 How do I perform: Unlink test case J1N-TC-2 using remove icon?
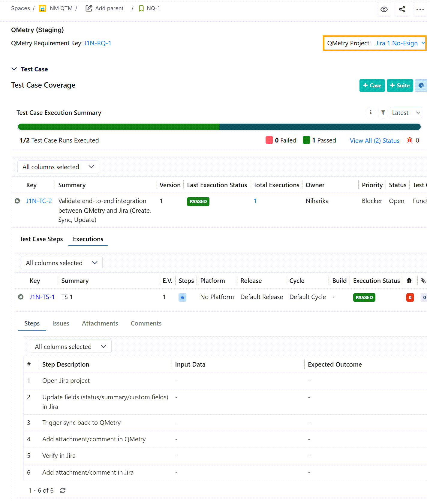17,201
